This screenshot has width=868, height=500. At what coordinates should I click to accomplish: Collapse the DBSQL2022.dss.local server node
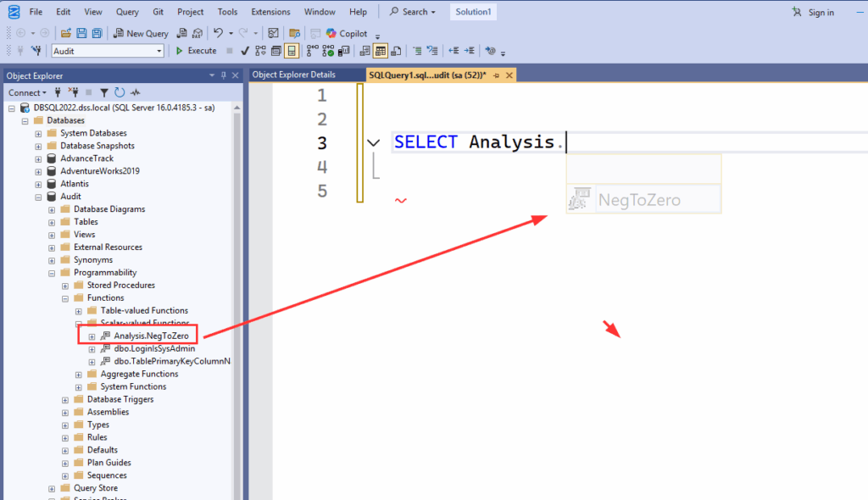pos(12,108)
